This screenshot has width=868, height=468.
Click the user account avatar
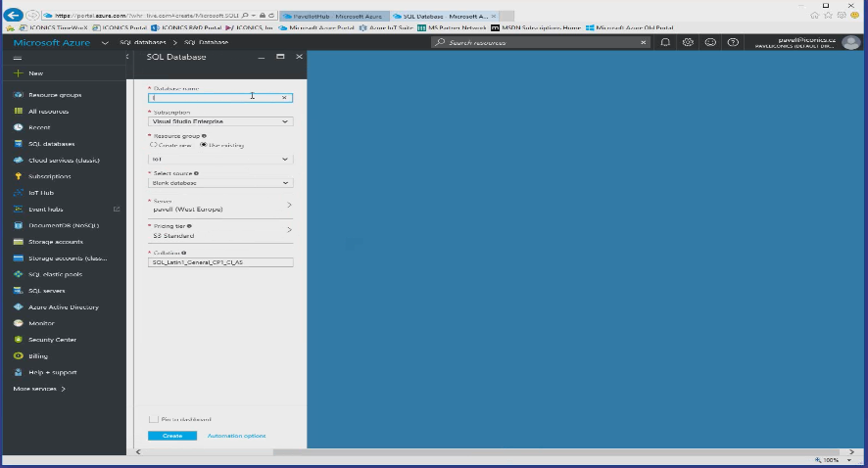(850, 43)
